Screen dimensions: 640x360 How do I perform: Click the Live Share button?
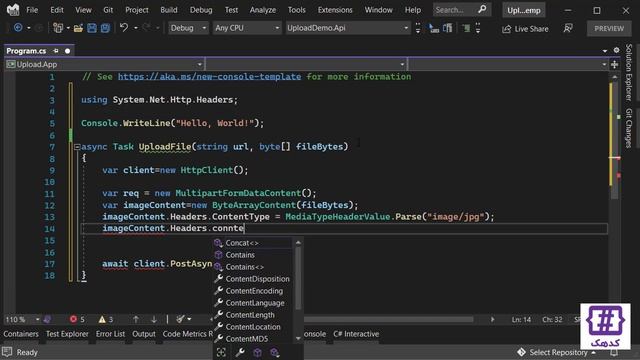(525, 29)
